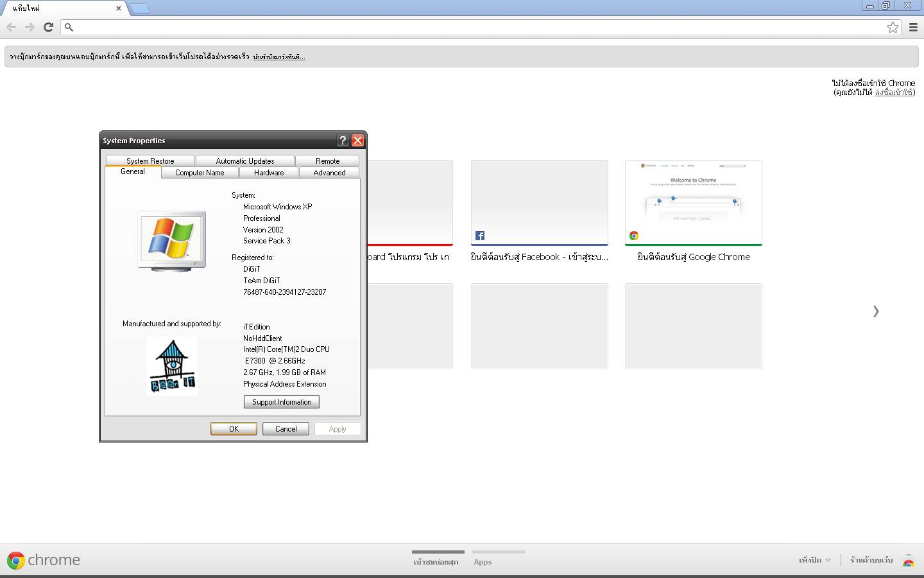
Task: Switch to the Advanced tab
Action: pyautogui.click(x=329, y=172)
